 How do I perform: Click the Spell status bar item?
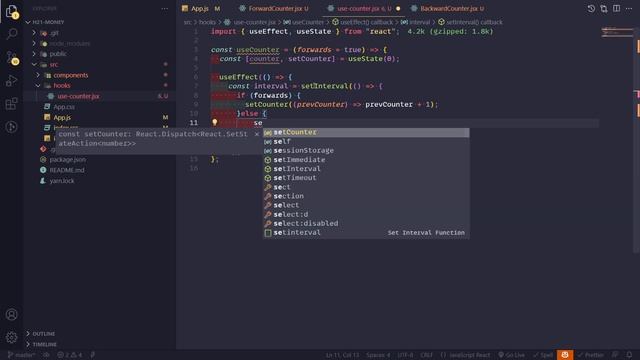tap(543, 355)
